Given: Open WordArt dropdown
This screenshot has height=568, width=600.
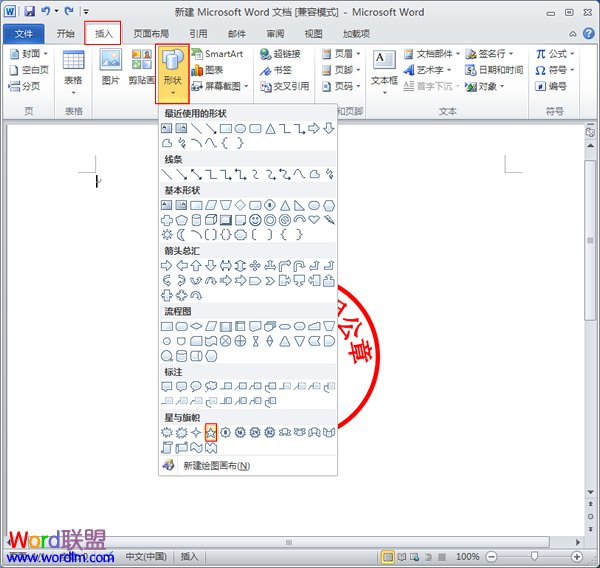Looking at the screenshot, I should tap(427, 70).
